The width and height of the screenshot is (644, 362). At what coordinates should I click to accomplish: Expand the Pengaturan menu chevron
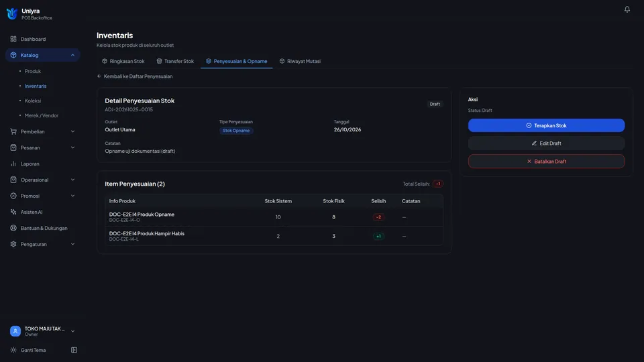(72, 244)
